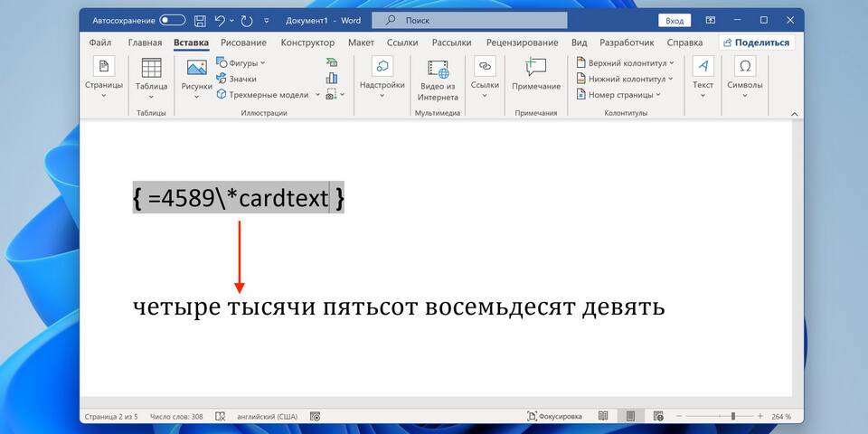Open Символы omega icon
Viewport: 868px width, 434px height.
coord(745,66)
